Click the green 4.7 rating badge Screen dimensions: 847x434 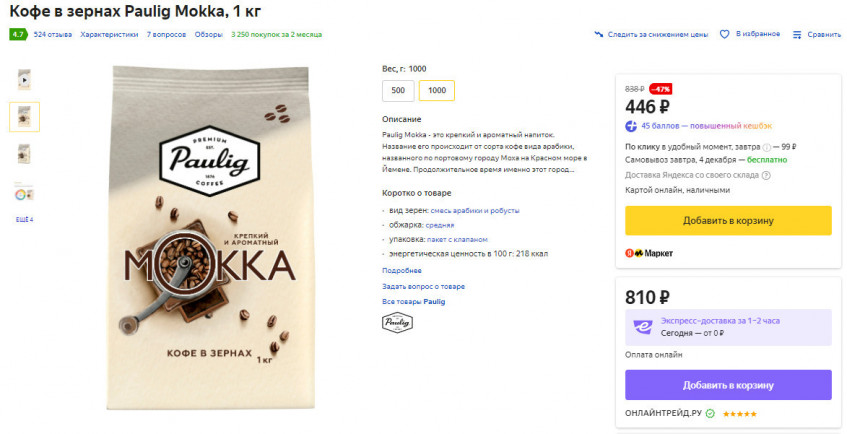18,34
